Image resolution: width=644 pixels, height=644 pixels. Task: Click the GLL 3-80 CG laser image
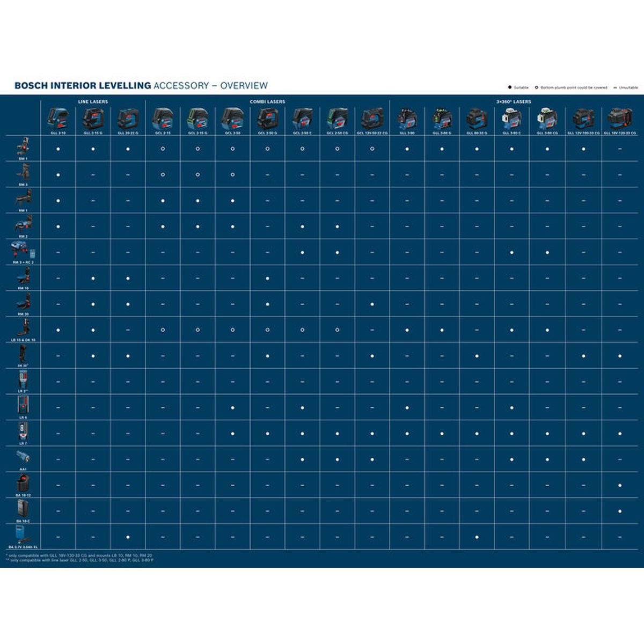(x=547, y=119)
